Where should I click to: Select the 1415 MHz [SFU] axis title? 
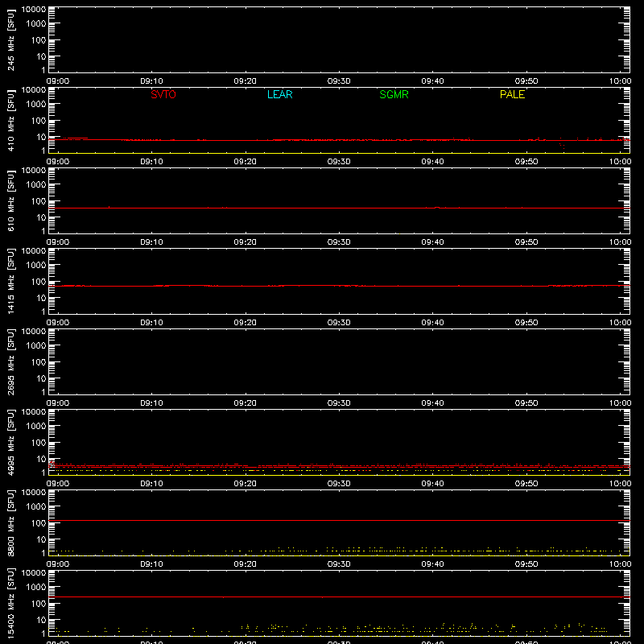coord(10,281)
